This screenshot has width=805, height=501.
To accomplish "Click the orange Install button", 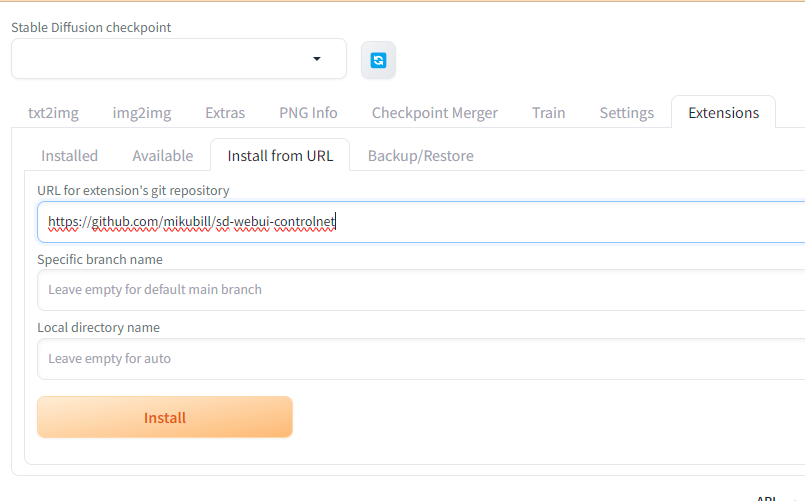I will tap(165, 417).
